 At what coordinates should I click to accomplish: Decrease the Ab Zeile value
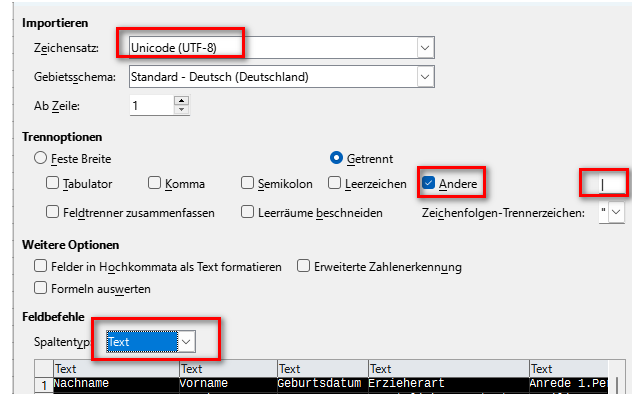click(x=181, y=108)
